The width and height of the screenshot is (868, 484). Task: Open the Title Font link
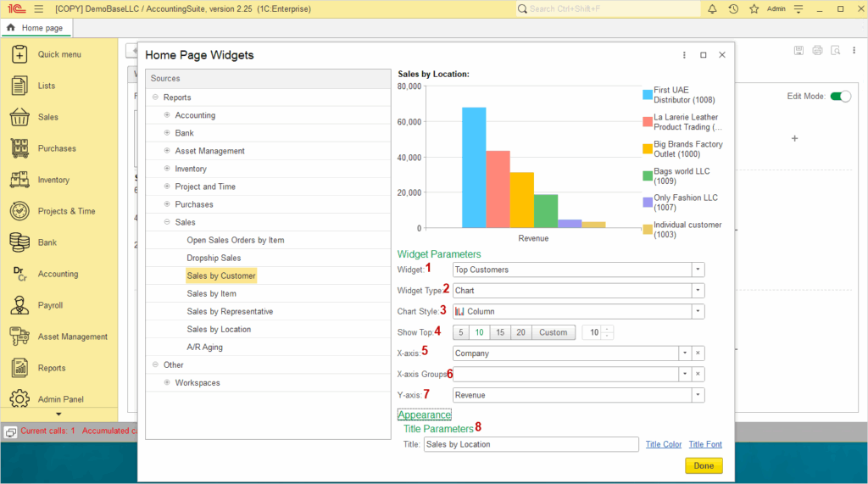(705, 444)
